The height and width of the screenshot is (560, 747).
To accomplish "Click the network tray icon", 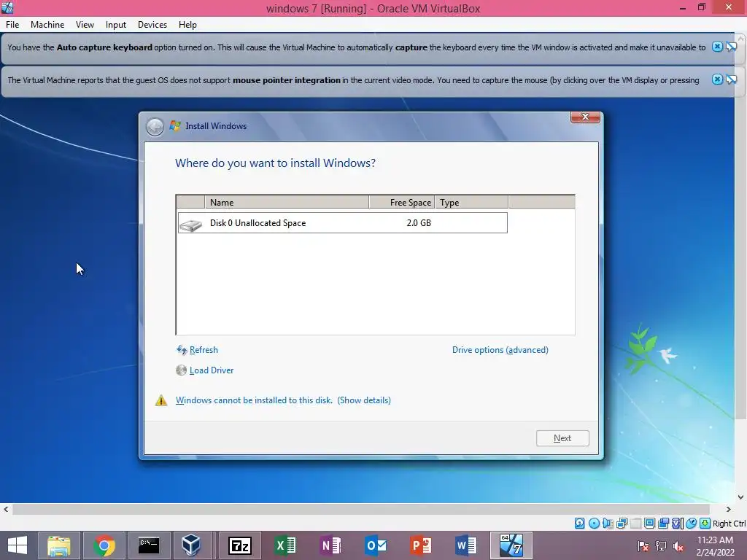I will (661, 546).
